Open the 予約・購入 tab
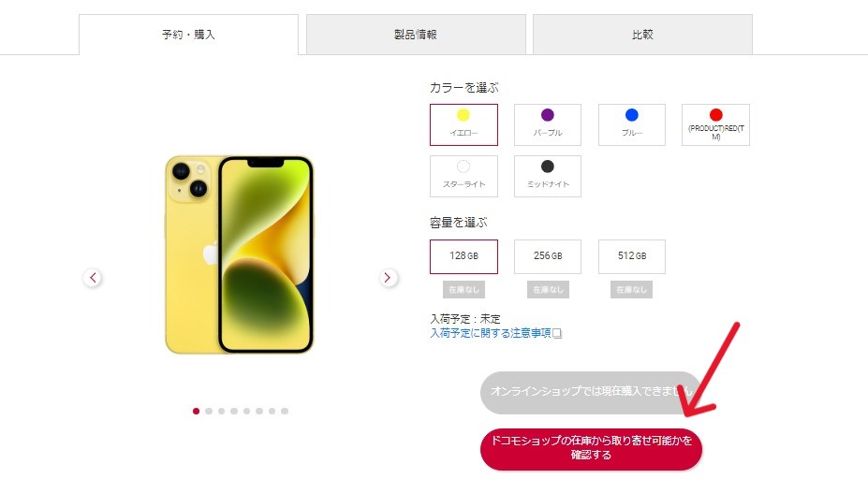The height and width of the screenshot is (493, 868). [x=189, y=35]
